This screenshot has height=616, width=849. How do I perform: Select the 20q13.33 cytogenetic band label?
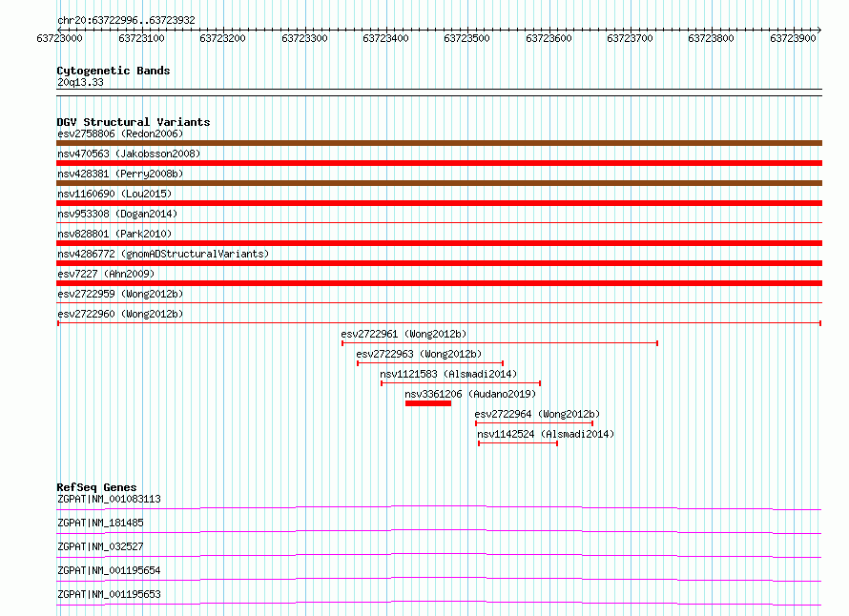80,82
